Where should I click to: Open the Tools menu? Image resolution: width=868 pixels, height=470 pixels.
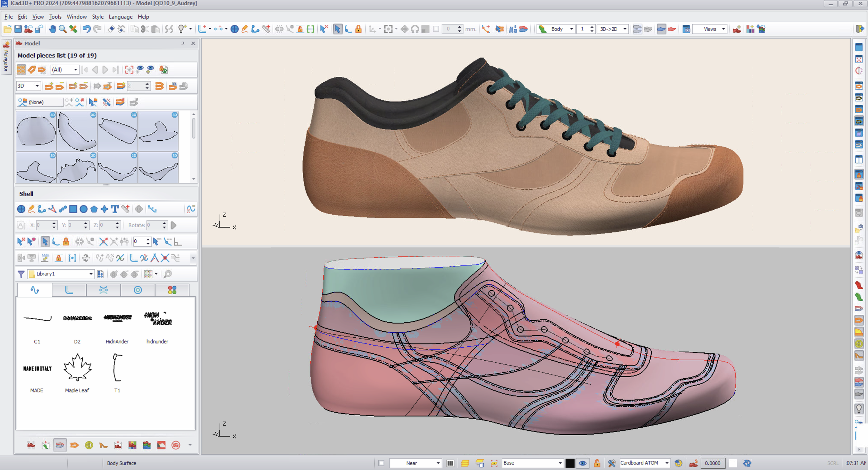[x=55, y=17]
